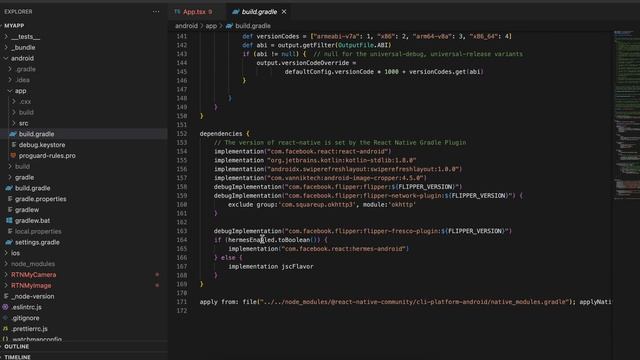Click the build.gradle breadcrumb segment
The image size is (640, 360).
(x=253, y=26)
